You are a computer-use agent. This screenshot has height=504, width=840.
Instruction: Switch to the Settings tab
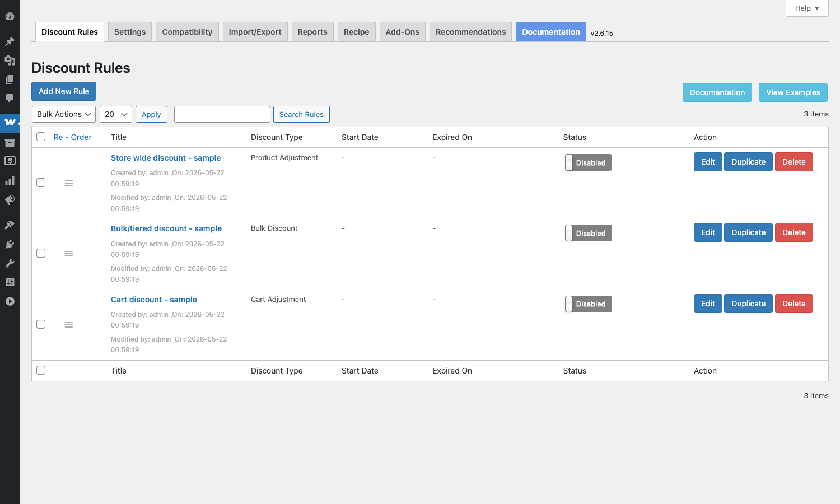(x=130, y=32)
